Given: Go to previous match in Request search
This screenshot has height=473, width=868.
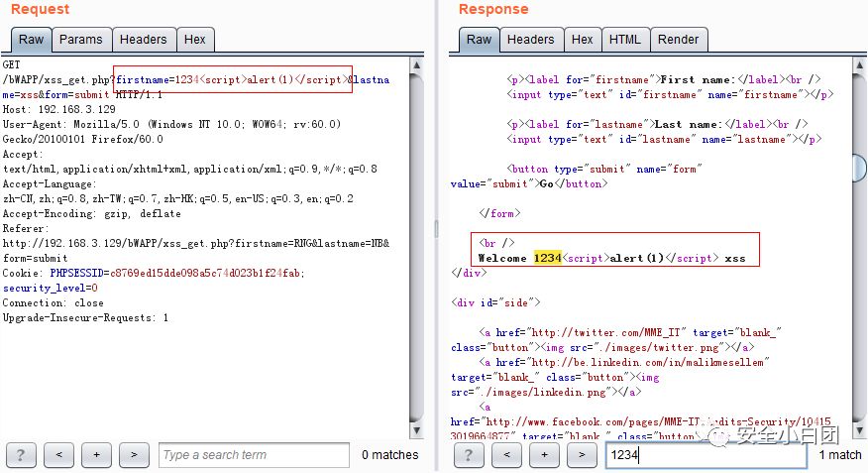Looking at the screenshot, I should click(x=58, y=455).
